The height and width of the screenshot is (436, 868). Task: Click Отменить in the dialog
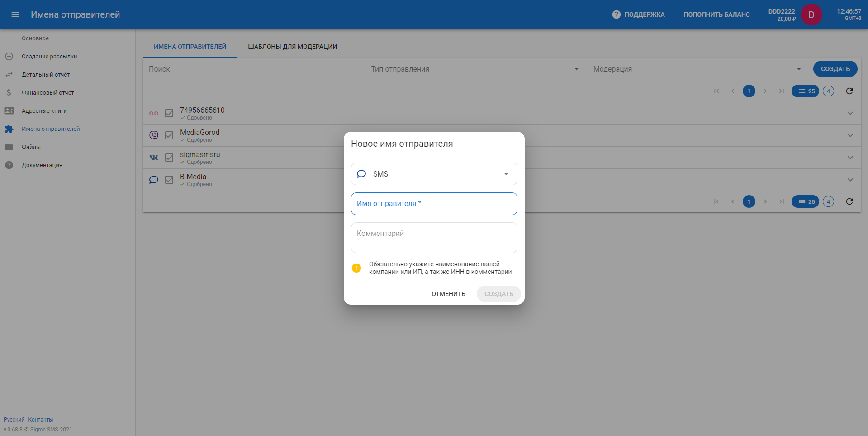point(448,294)
